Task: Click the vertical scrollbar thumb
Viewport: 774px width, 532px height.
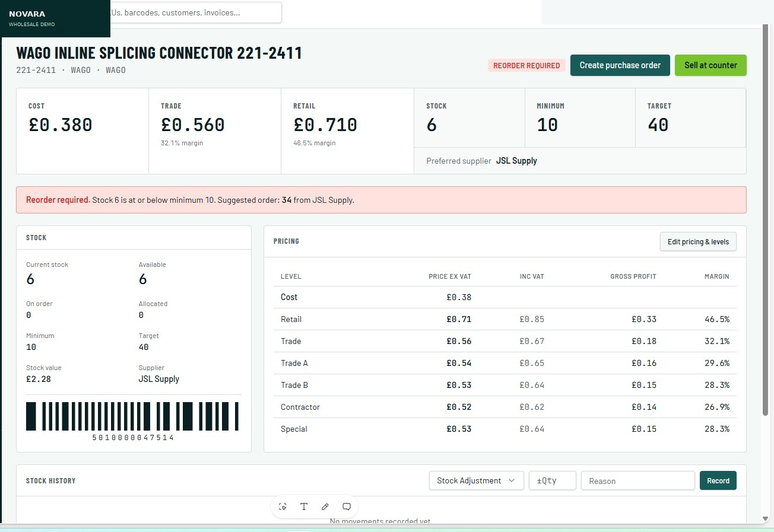Action: click(x=765, y=219)
